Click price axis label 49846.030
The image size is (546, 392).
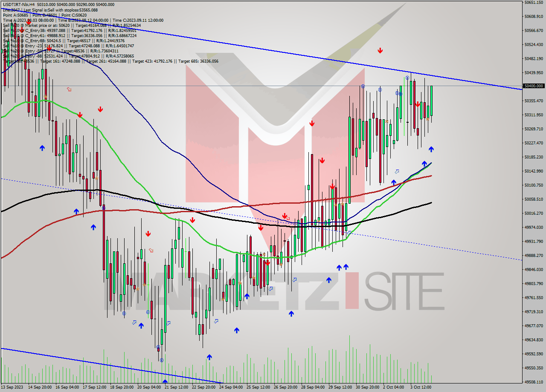534,269
